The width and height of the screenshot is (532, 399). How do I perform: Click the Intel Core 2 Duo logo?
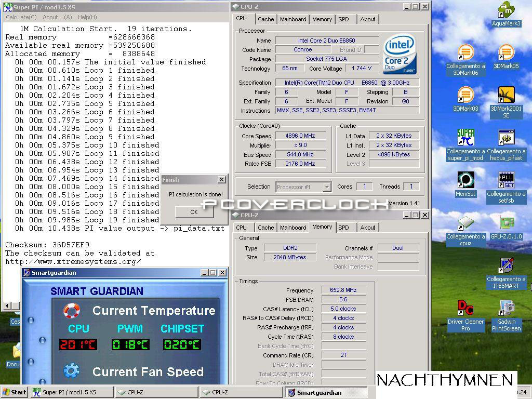[400, 54]
